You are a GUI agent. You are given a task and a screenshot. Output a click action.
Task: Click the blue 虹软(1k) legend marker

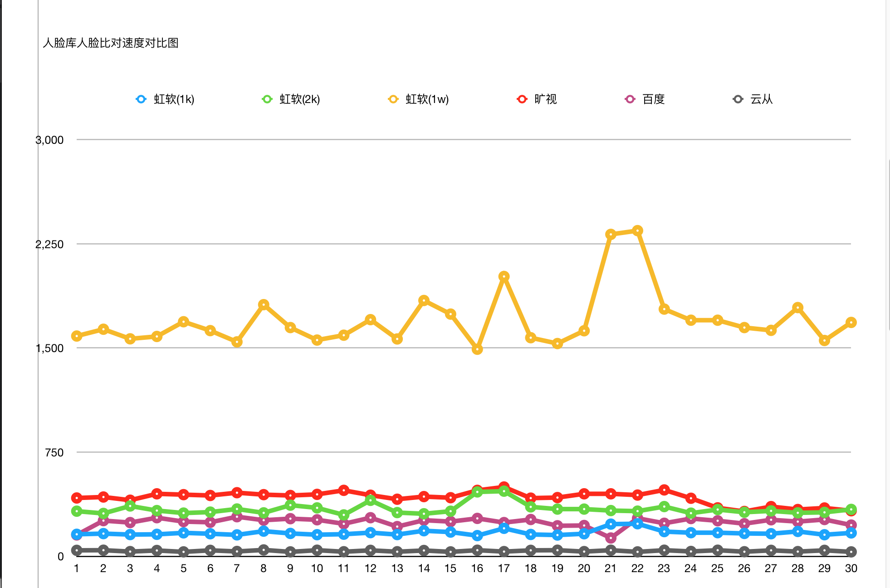click(x=141, y=99)
